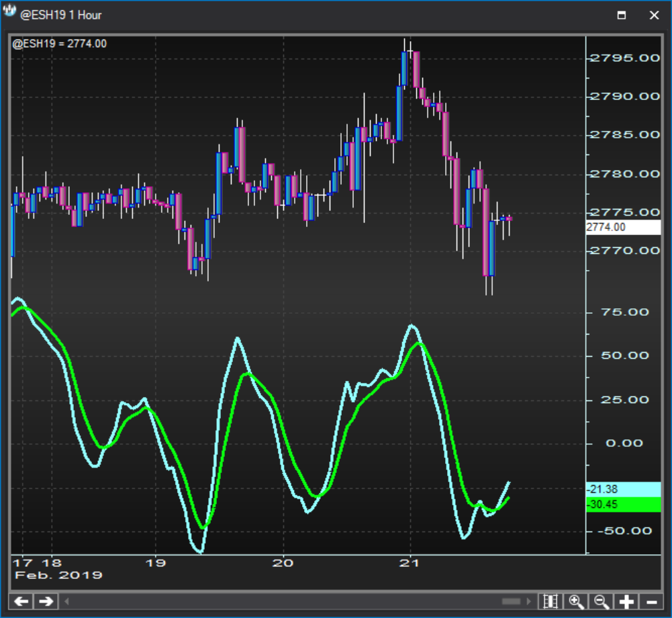Image resolution: width=672 pixels, height=618 pixels.
Task: Click the application icon in title bar
Action: click(9, 11)
